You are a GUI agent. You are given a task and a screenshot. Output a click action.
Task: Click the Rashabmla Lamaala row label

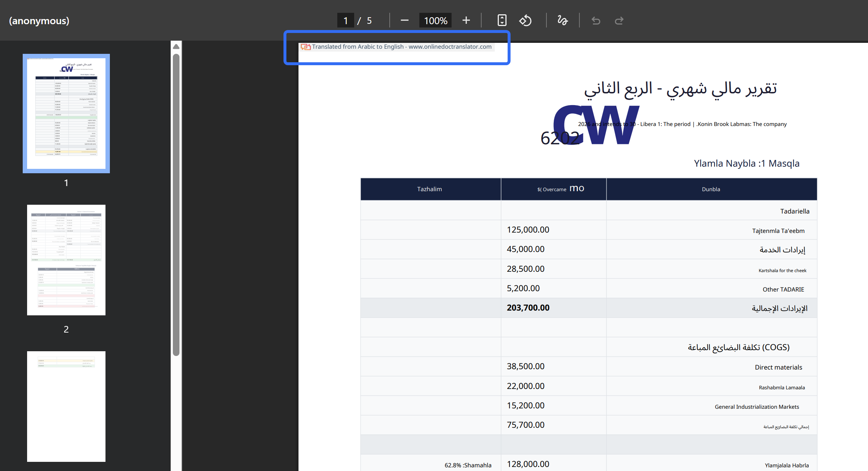click(782, 387)
